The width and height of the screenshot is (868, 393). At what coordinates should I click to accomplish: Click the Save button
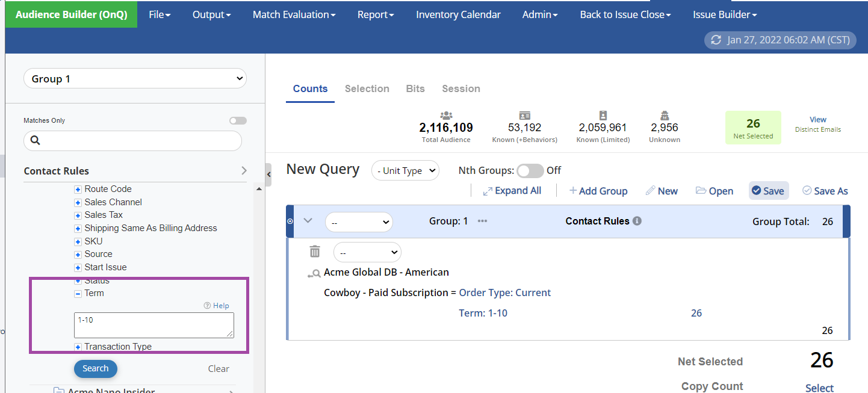(768, 191)
